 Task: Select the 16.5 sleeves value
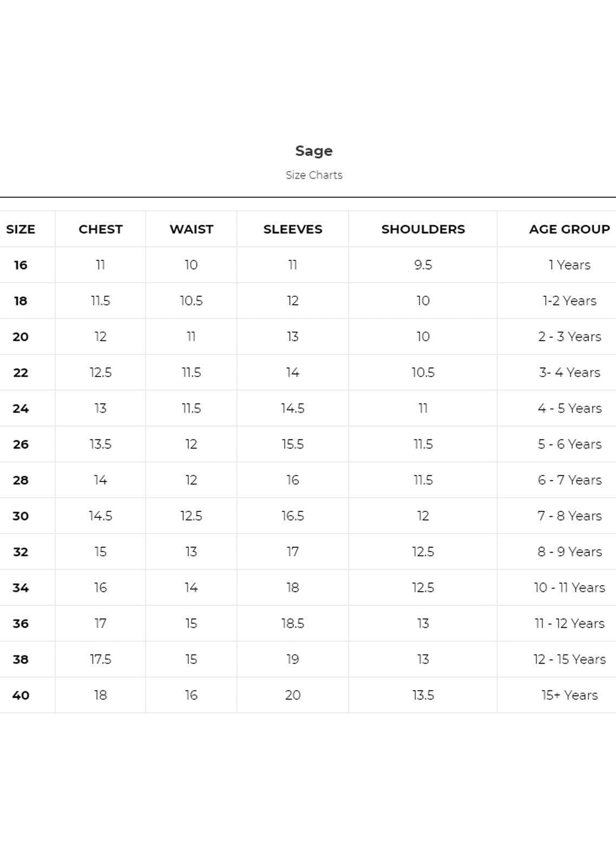tap(293, 516)
